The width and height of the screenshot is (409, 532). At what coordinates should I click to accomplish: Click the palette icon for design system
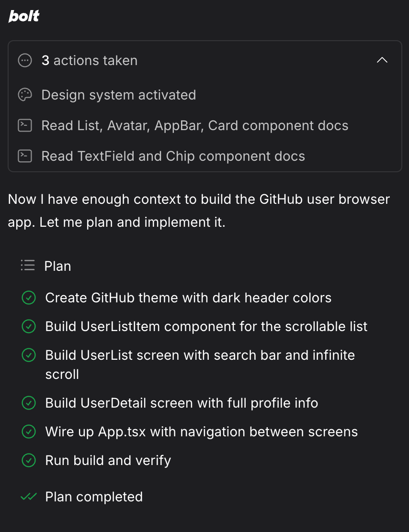tap(25, 95)
